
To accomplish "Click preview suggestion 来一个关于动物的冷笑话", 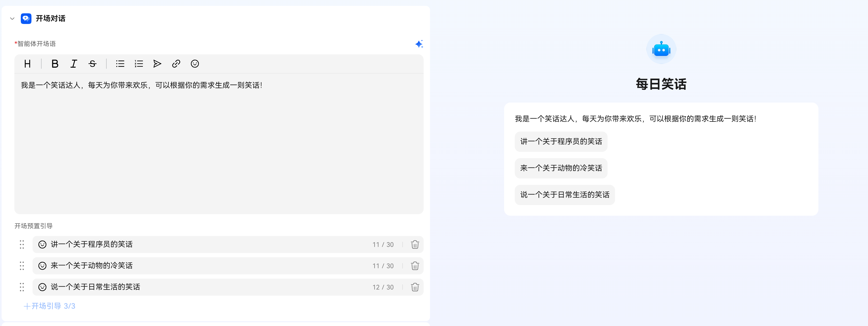I will (561, 168).
